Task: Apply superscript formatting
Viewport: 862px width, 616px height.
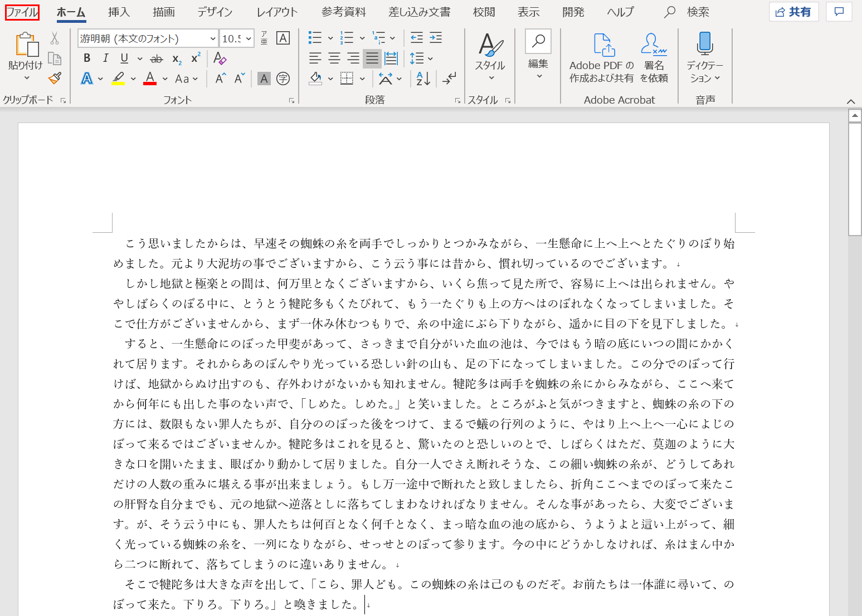Action: (x=196, y=58)
